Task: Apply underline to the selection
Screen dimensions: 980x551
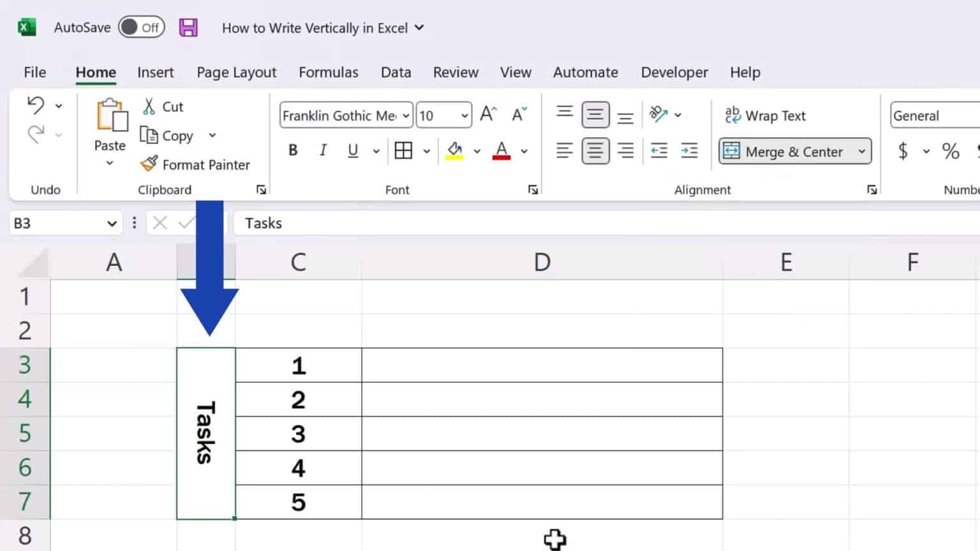Action: tap(352, 151)
